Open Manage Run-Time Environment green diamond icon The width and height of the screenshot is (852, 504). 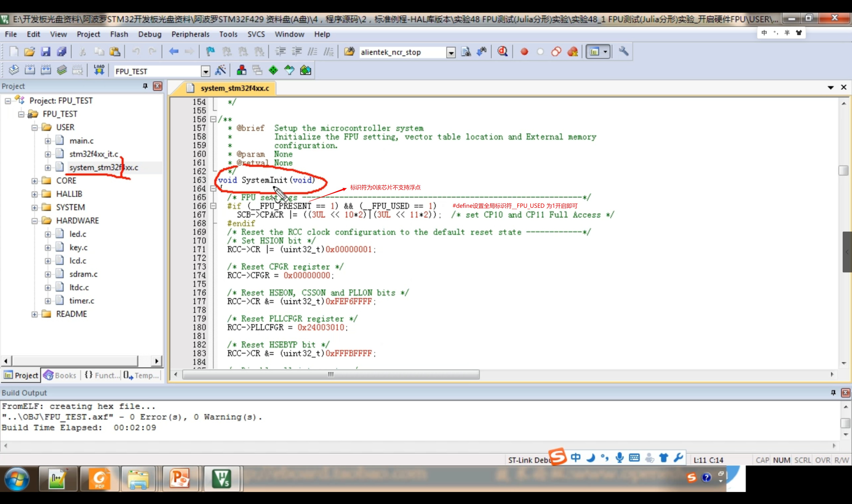click(273, 70)
